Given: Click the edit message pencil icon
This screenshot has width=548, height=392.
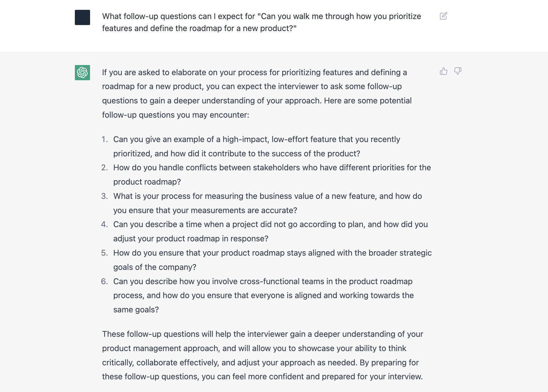Looking at the screenshot, I should (443, 16).
